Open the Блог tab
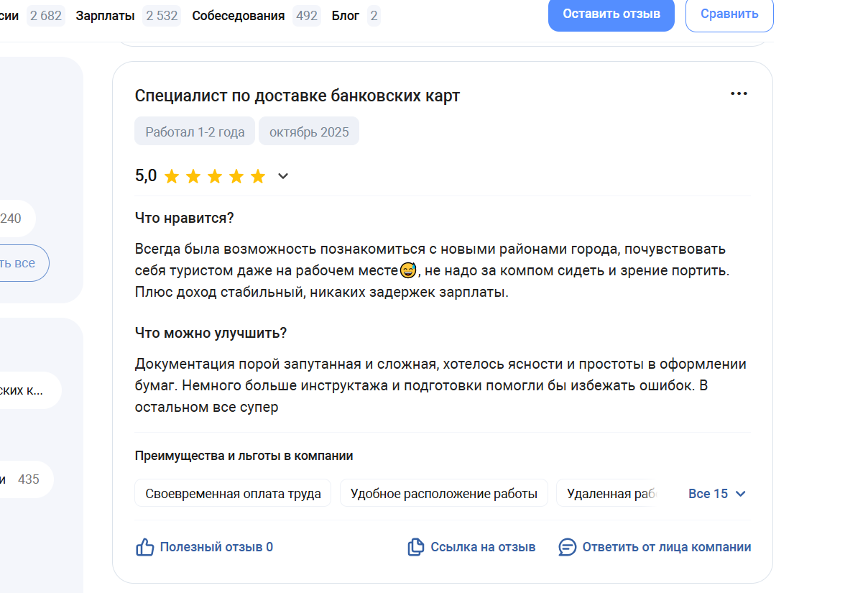Image resolution: width=868 pixels, height=593 pixels. point(346,16)
